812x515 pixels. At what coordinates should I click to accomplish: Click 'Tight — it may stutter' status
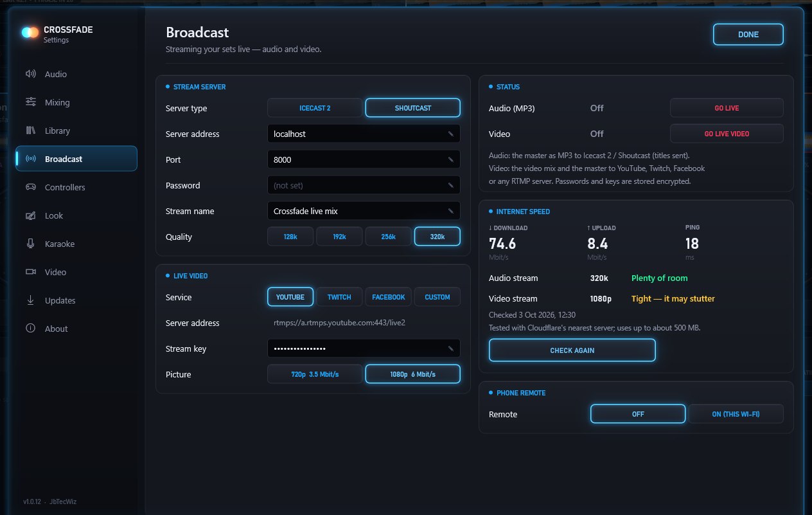click(x=673, y=299)
